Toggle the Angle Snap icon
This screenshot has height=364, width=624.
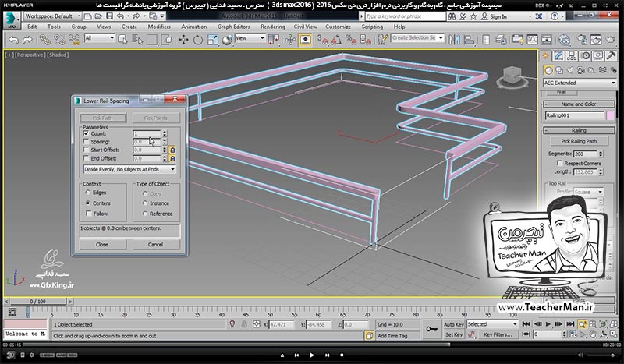pyautogui.click(x=336, y=40)
